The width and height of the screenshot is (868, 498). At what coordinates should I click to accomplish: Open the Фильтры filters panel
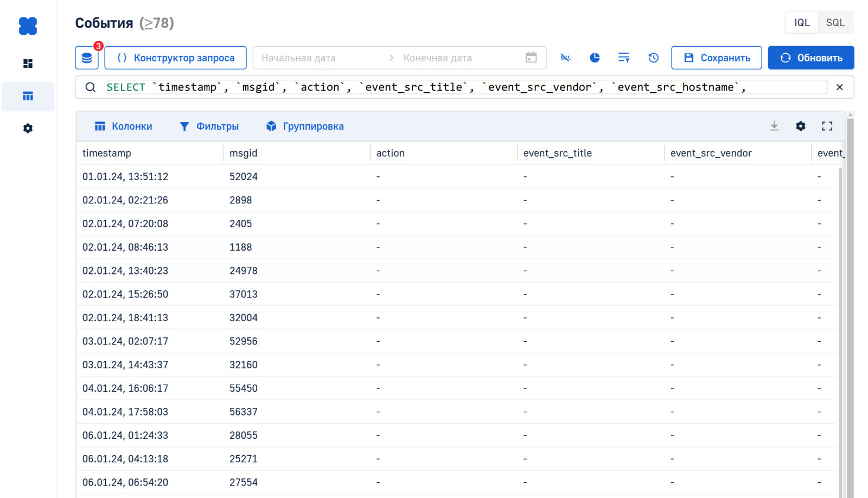(209, 126)
